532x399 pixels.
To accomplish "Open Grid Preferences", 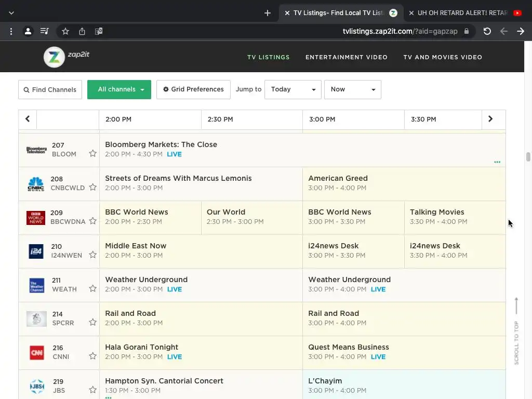I will 193,89.
